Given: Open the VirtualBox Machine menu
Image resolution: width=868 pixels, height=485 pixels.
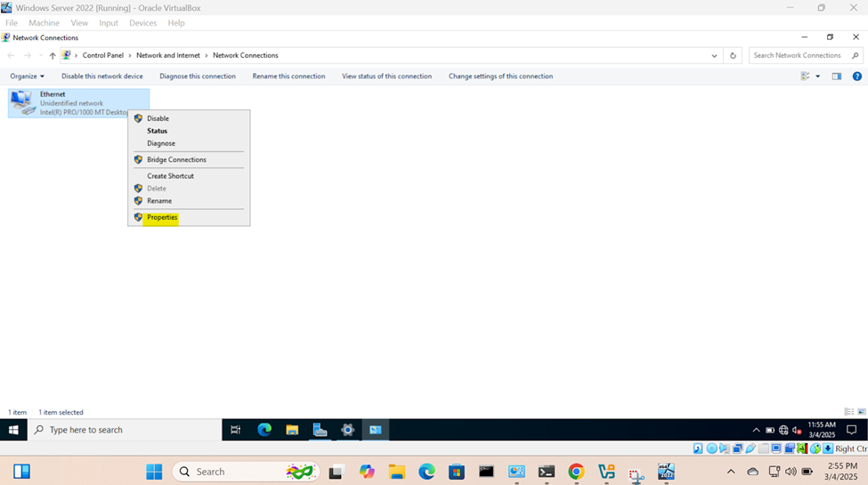Looking at the screenshot, I should click(x=44, y=23).
